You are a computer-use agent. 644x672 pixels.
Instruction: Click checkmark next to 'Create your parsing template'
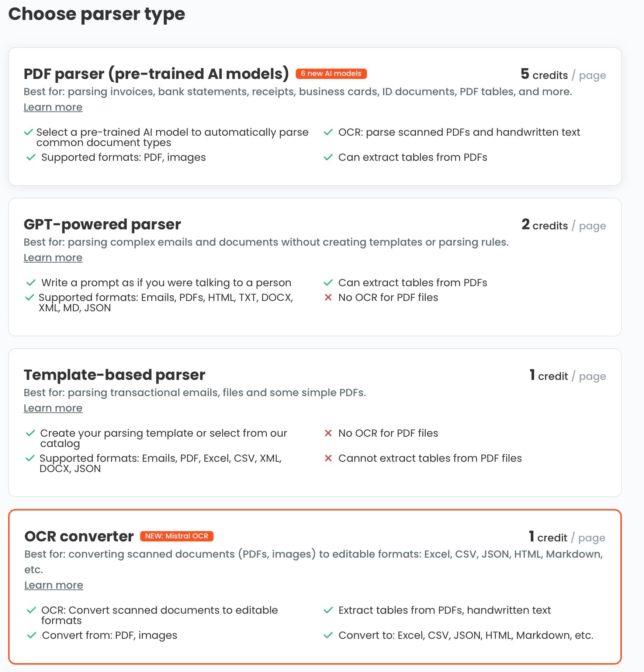[x=30, y=433]
